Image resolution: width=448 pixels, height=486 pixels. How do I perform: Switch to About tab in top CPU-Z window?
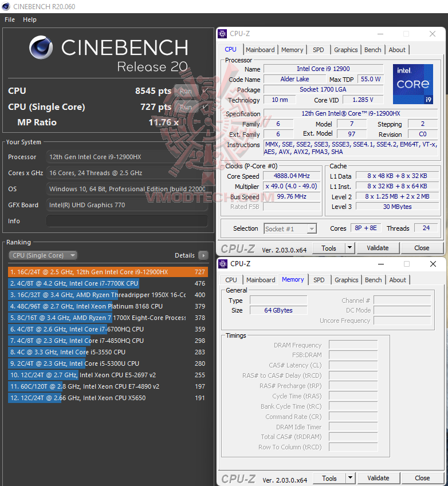tap(397, 50)
